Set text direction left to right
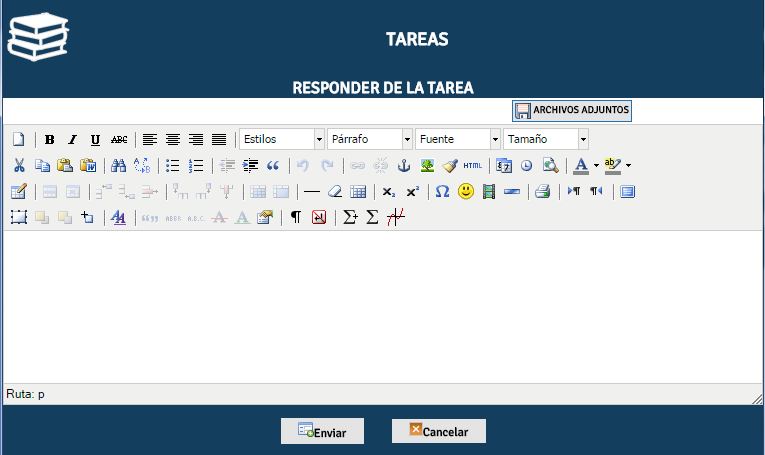The width and height of the screenshot is (765, 455). (574, 191)
